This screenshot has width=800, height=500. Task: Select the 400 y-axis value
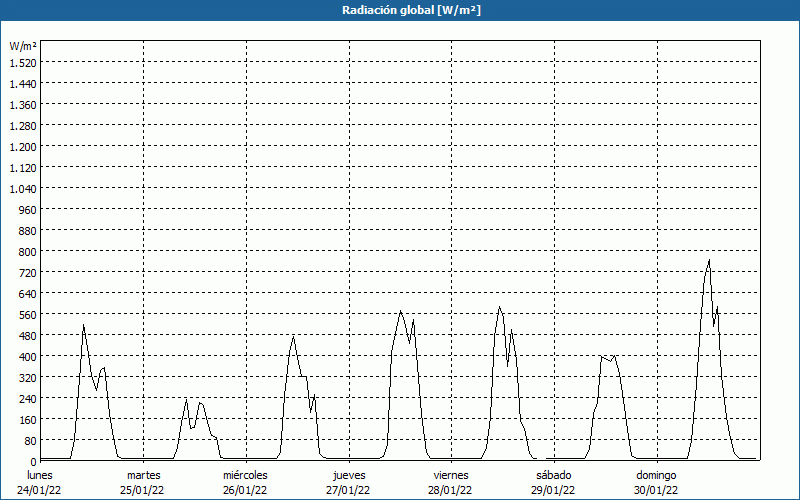[28, 356]
